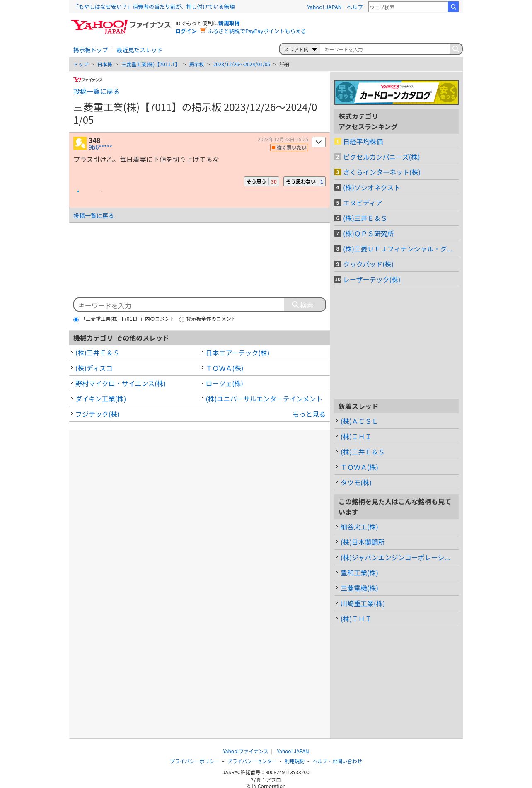This screenshot has width=532, height=788.
Task: Open (株)ACSL in new threads
Action: (x=359, y=421)
